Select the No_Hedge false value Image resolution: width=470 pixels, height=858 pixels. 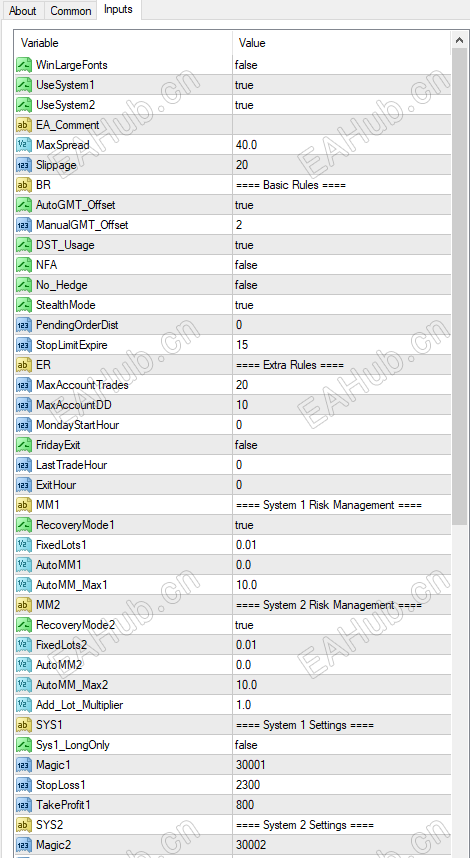(x=246, y=285)
